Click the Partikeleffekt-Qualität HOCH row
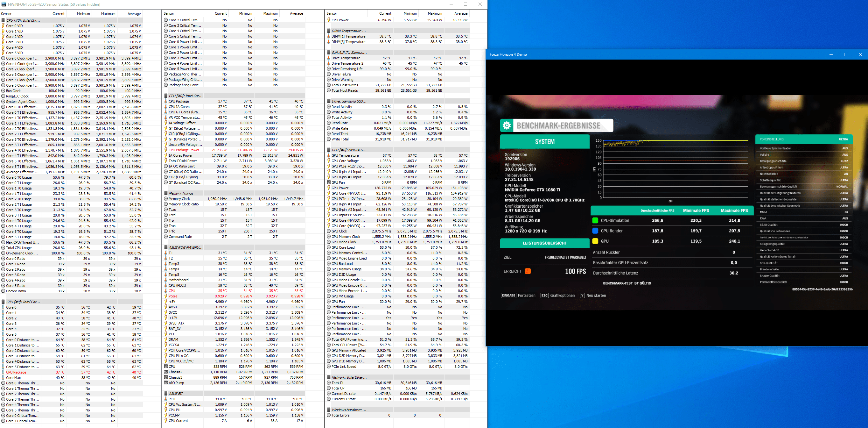Viewport: 868px width, 428px height. tap(804, 282)
